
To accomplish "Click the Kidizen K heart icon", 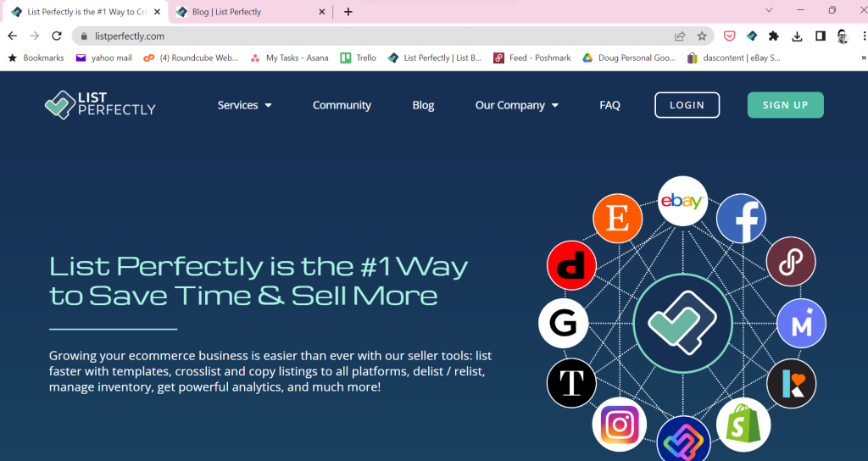I will pos(792,383).
